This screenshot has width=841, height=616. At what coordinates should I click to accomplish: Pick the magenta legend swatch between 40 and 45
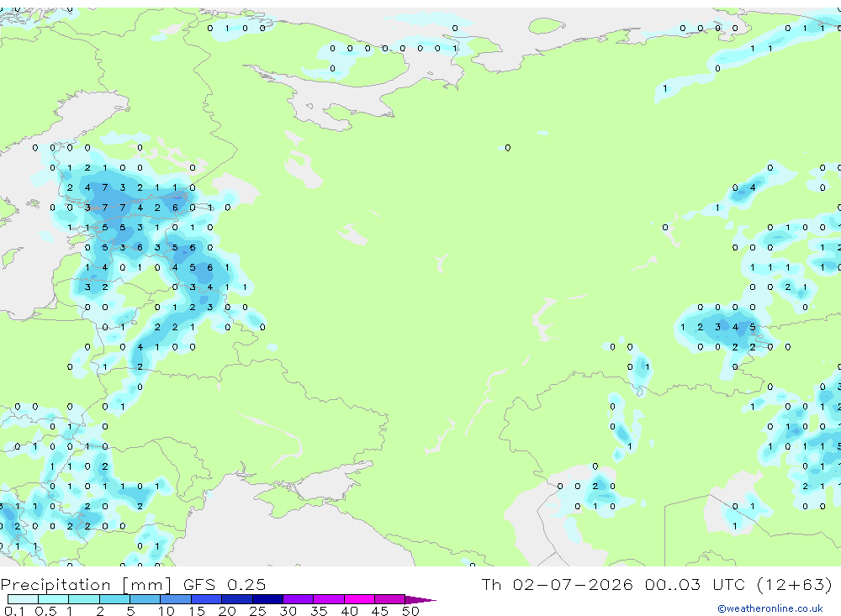point(359,599)
